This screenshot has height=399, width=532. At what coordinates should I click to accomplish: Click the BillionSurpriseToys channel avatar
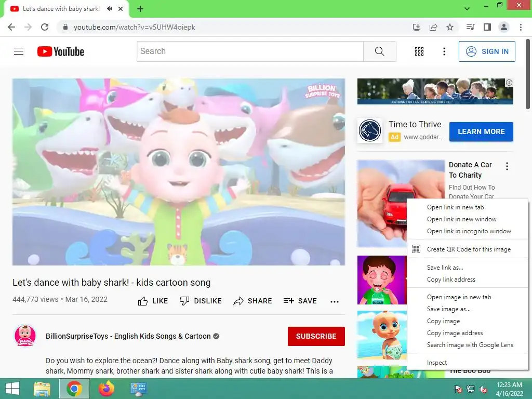25,336
